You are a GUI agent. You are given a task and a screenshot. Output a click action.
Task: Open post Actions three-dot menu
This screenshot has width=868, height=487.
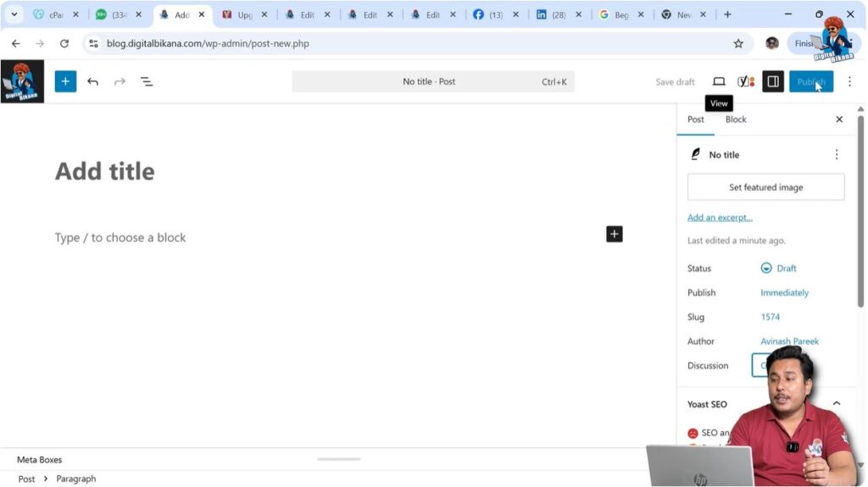[x=837, y=155]
